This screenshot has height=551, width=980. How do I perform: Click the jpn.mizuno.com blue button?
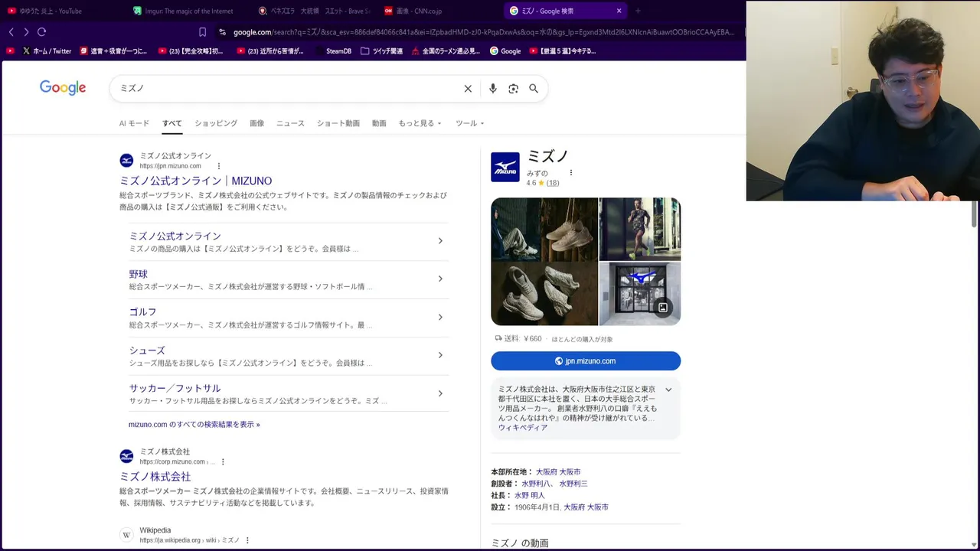586,361
